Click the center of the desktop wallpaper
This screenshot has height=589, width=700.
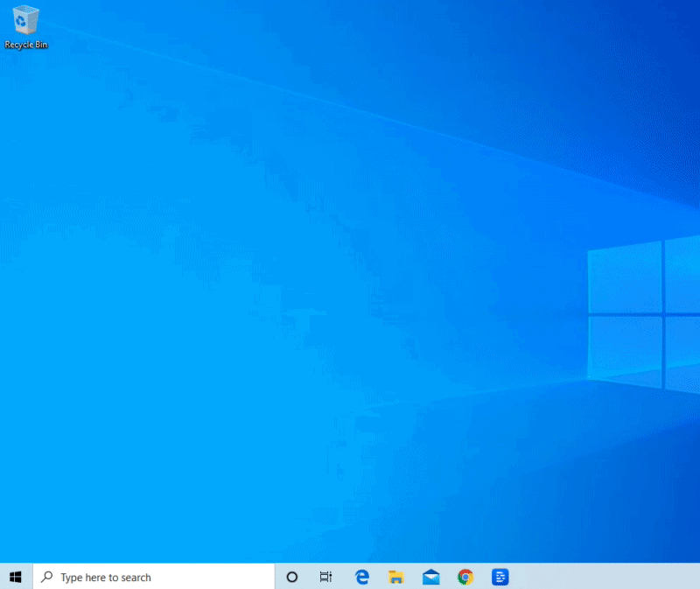tap(350, 280)
